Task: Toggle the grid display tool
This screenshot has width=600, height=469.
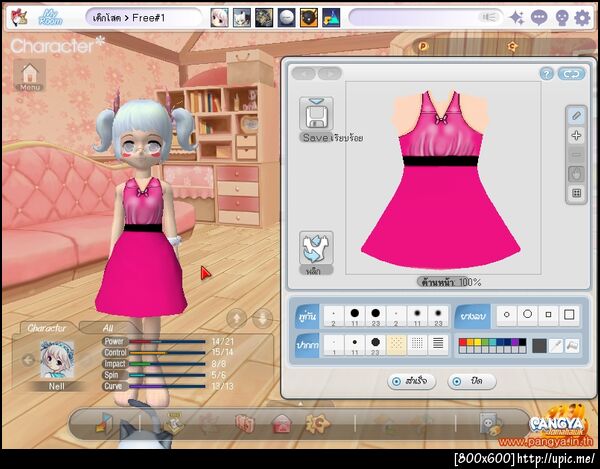Action: tap(577, 193)
